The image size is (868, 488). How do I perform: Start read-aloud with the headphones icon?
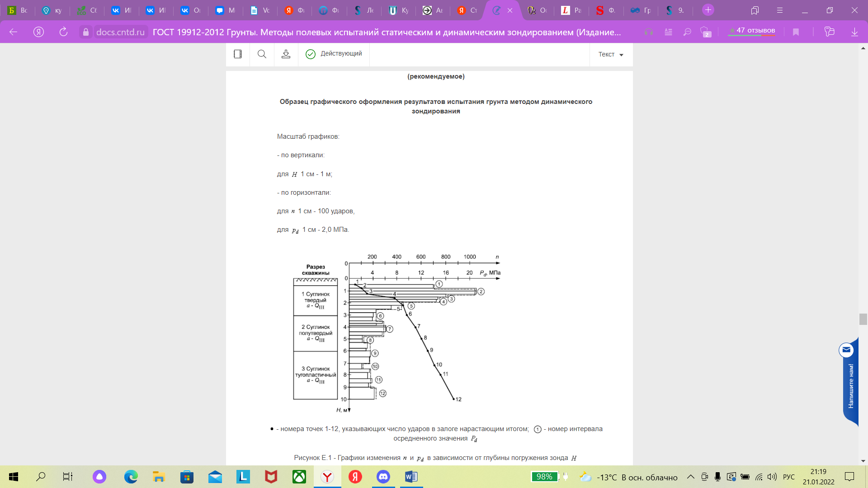click(x=649, y=32)
